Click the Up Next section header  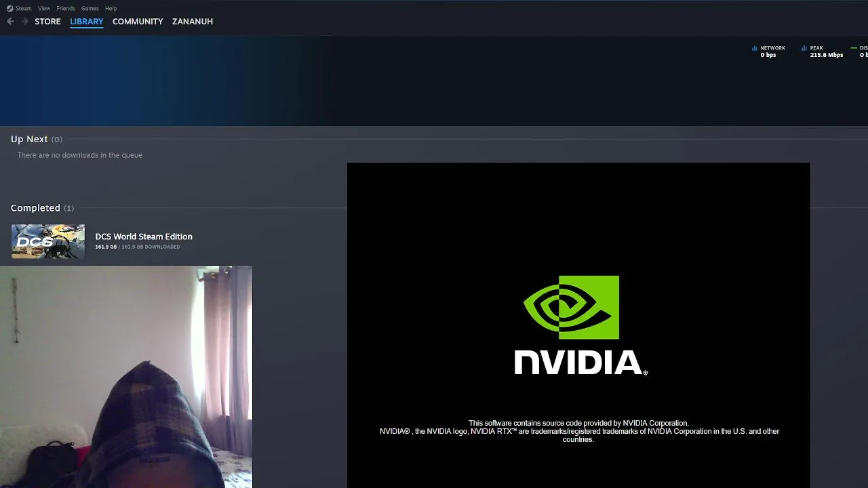click(37, 139)
